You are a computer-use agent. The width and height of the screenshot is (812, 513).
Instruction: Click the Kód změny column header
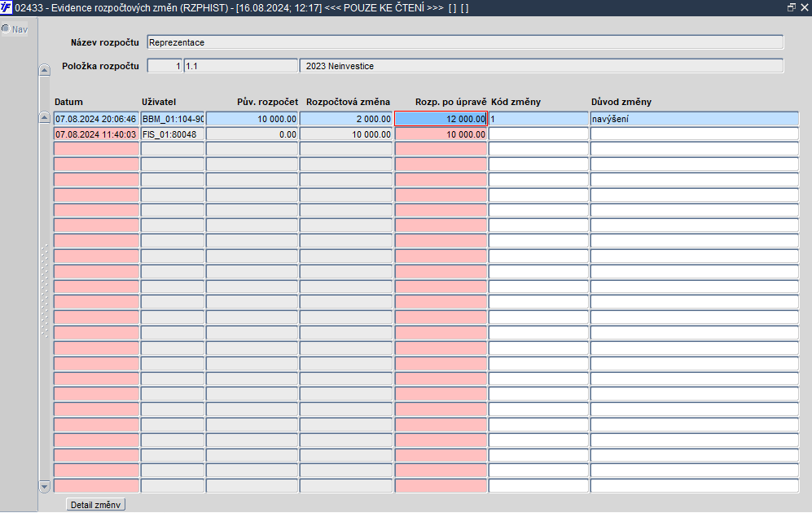tap(516, 102)
